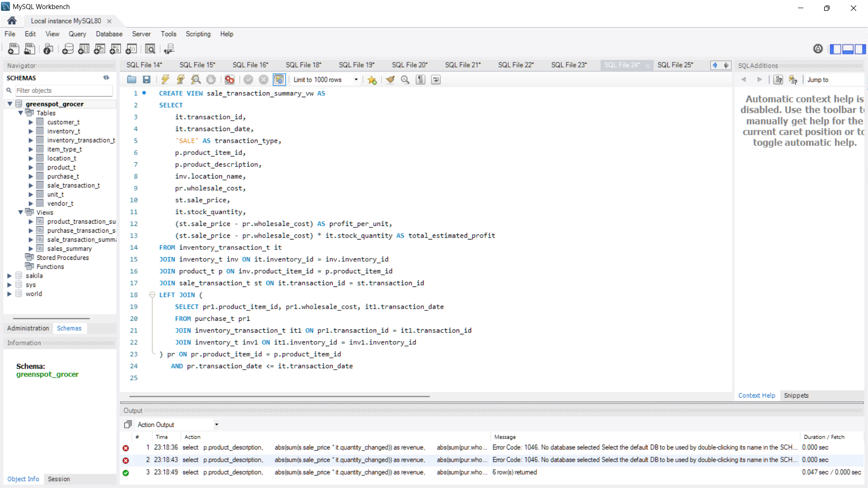The image size is (868, 488).
Task: Create a new stored procedure icon
Action: [x=115, y=49]
